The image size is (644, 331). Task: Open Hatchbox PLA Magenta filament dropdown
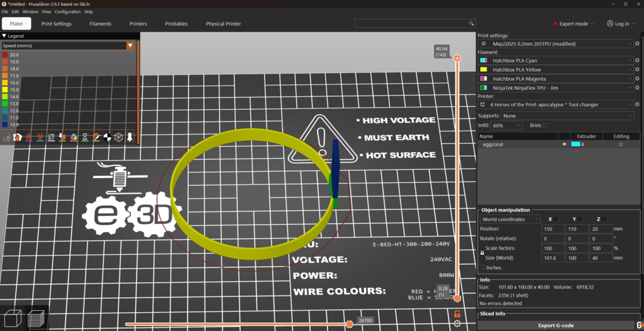(x=556, y=79)
